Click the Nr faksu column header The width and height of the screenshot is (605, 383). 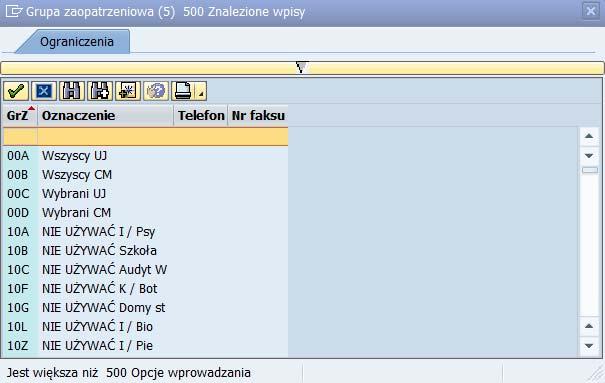click(258, 115)
